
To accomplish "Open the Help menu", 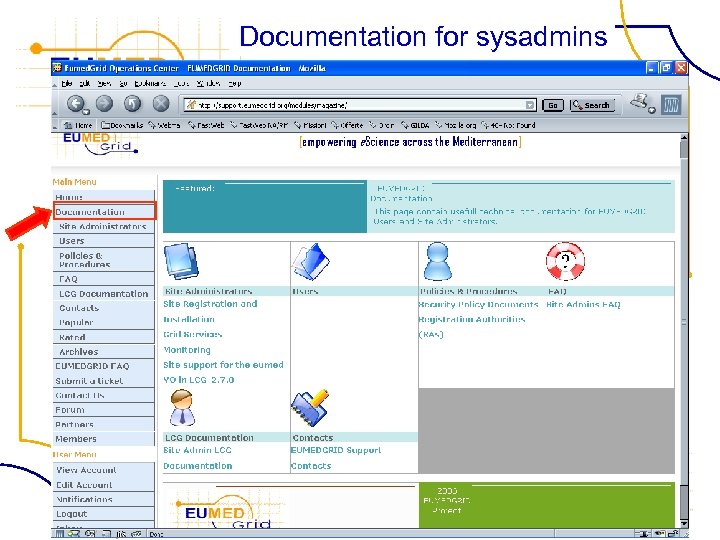I will coord(235,84).
